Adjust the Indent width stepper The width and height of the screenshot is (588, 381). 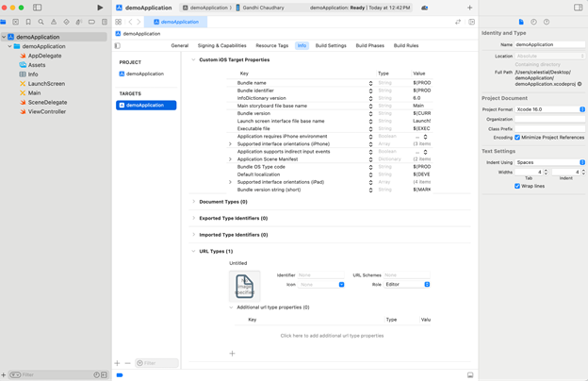(x=583, y=172)
